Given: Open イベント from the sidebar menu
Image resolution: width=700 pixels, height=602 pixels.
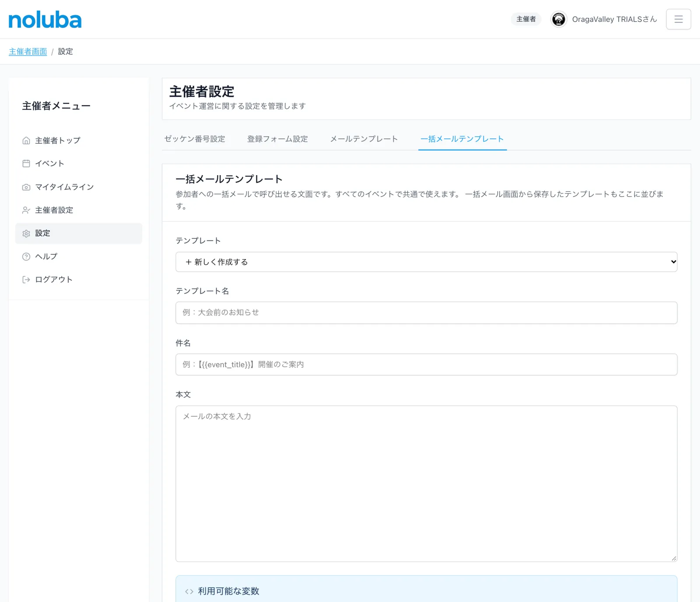Looking at the screenshot, I should pyautogui.click(x=79, y=164).
